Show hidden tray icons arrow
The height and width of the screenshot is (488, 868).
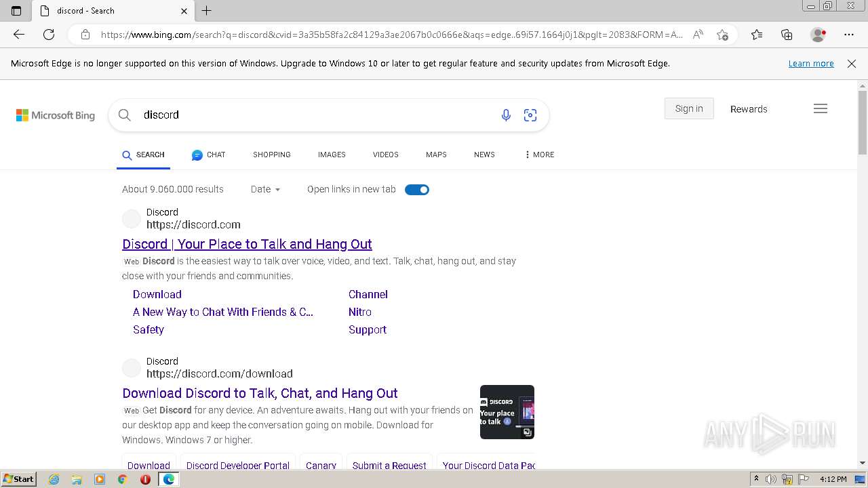pyautogui.click(x=756, y=479)
